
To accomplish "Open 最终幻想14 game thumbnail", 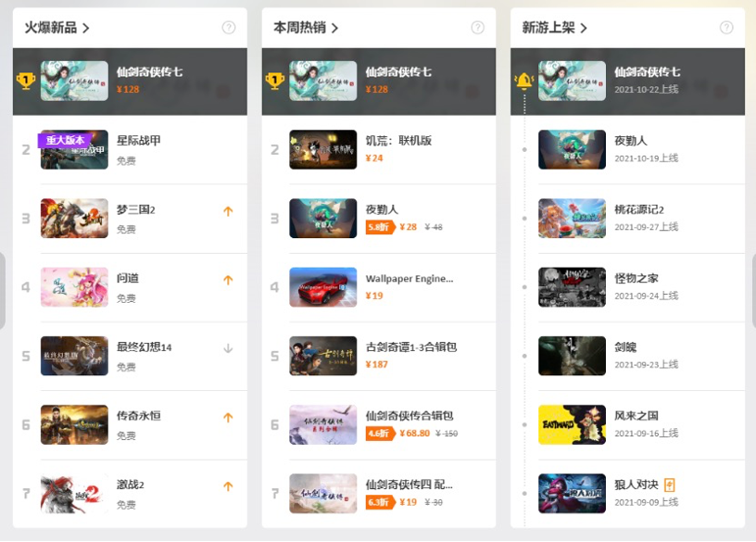I will pos(74,356).
